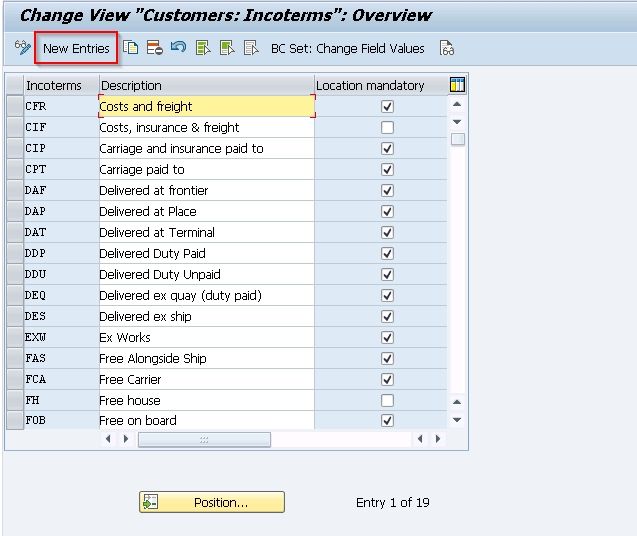The height and width of the screenshot is (536, 637).
Task: Click BC Set: Change Field Values
Action: click(347, 48)
